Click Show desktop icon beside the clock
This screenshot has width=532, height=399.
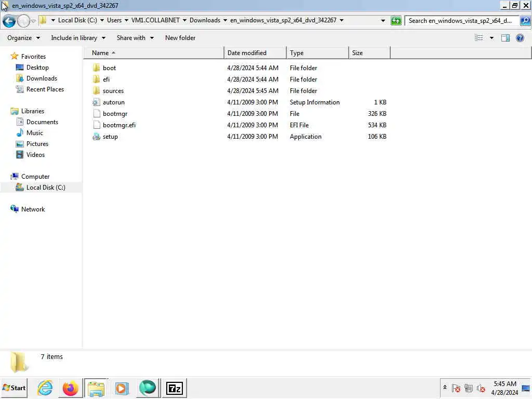point(526,388)
